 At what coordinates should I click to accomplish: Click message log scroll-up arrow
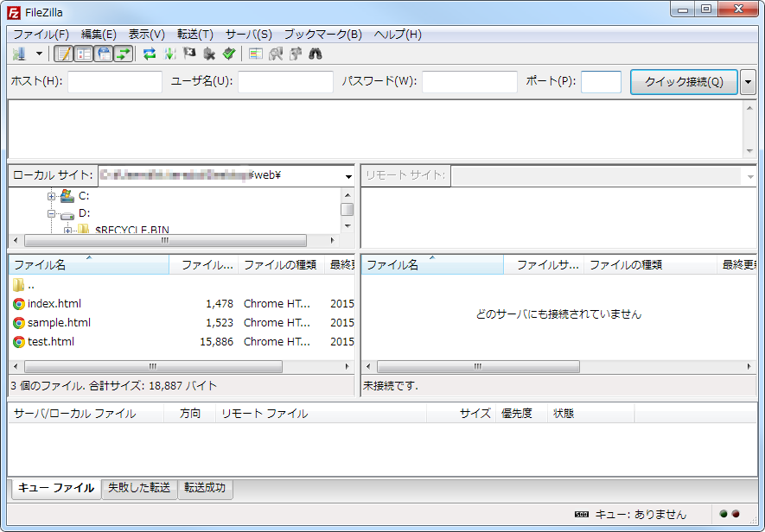coord(750,108)
